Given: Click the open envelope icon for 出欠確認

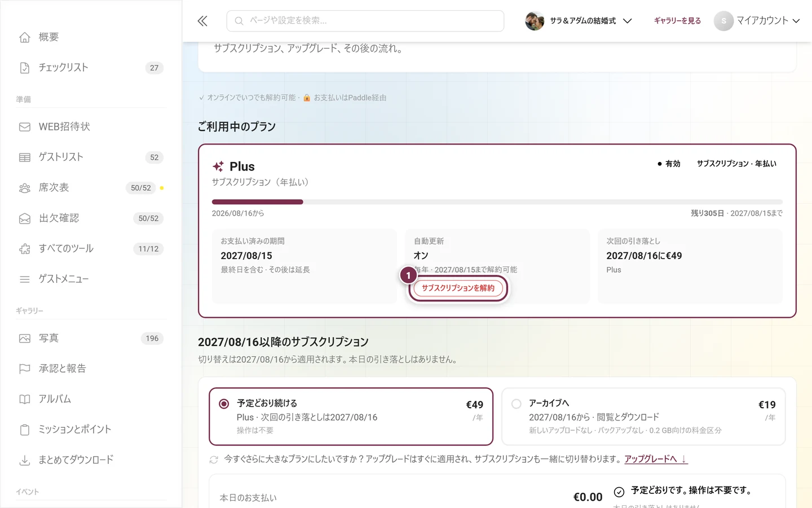Looking at the screenshot, I should [25, 218].
